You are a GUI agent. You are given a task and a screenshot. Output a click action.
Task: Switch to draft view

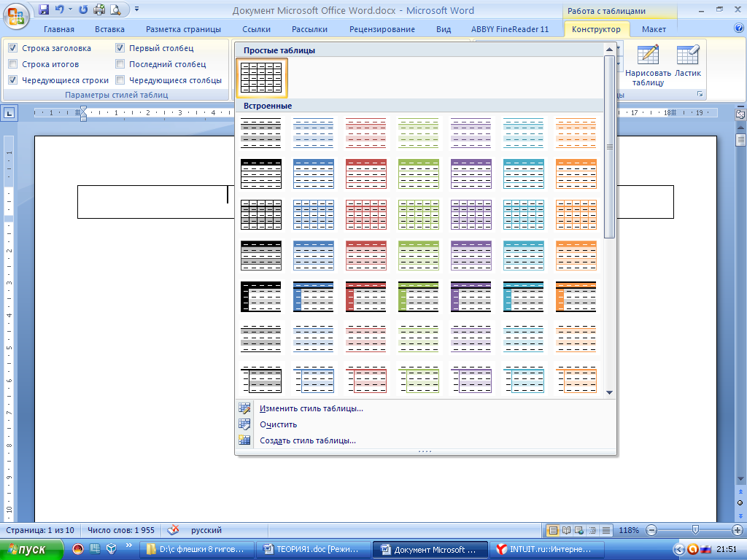pos(606,530)
